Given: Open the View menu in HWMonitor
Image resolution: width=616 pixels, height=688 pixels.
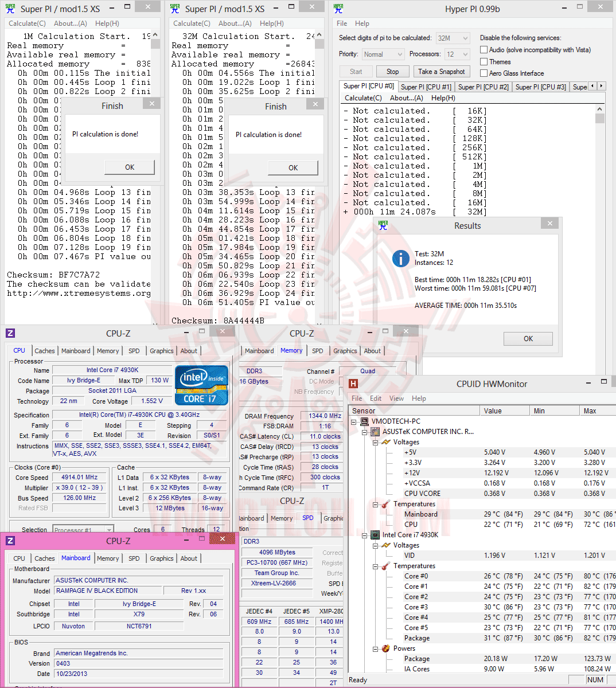Looking at the screenshot, I should point(396,398).
